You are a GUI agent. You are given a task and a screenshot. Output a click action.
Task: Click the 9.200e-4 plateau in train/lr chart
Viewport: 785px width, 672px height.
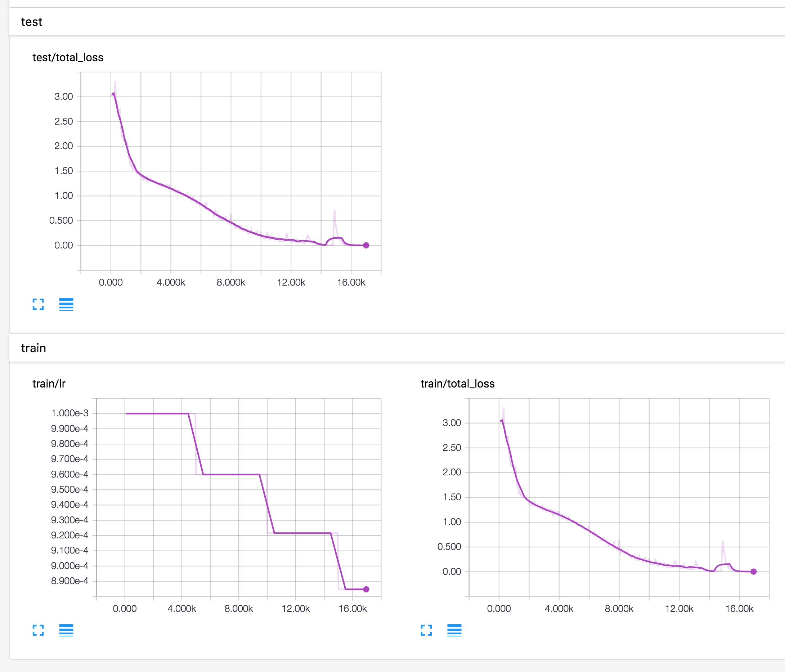[302, 533]
